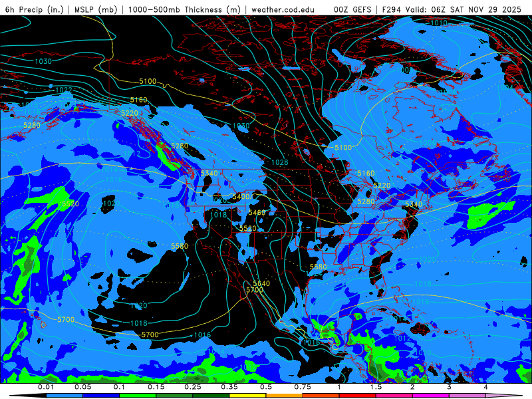This screenshot has height=399, width=532.
Task: Click the dark blue 0.05–0.1 legend swatch
Action: coord(101,396)
